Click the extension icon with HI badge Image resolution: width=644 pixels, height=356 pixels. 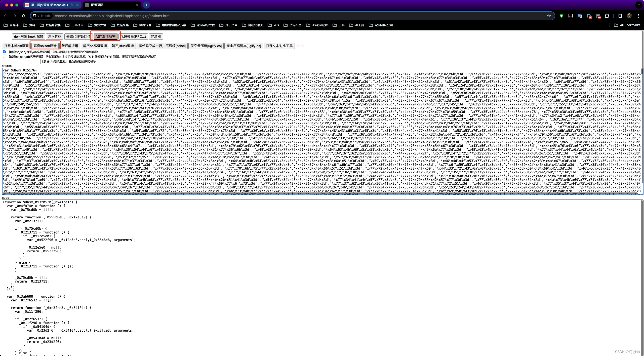(x=598, y=16)
